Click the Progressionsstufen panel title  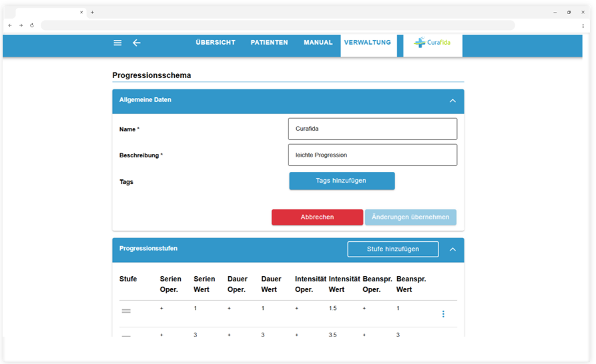148,248
